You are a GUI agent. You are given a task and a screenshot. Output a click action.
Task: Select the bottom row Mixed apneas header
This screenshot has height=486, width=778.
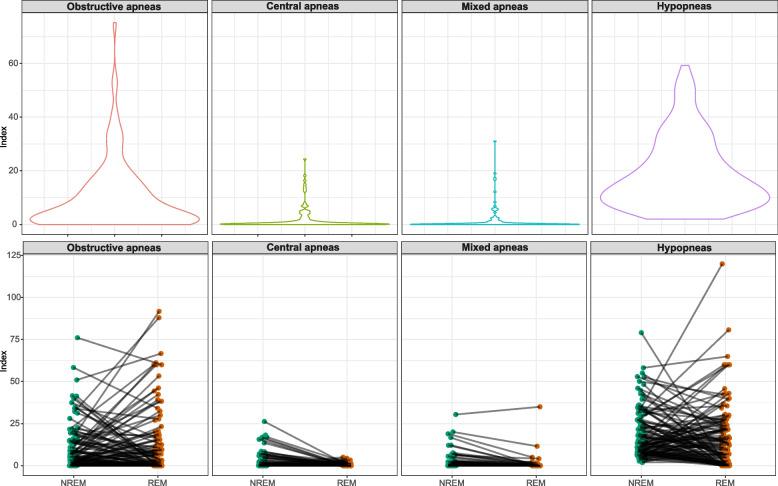click(495, 247)
